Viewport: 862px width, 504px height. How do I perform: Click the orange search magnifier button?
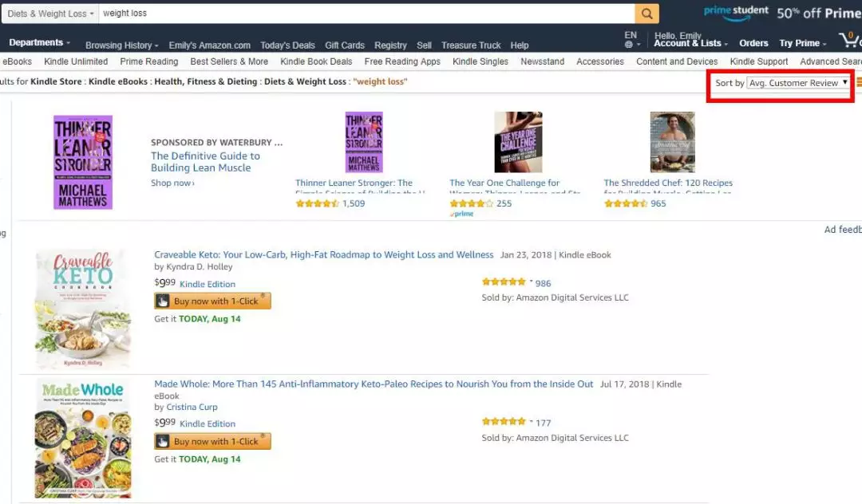pyautogui.click(x=646, y=14)
